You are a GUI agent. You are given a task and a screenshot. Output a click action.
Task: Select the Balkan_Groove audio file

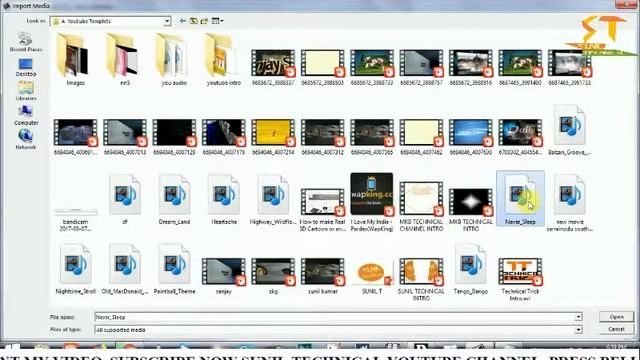pos(569,130)
